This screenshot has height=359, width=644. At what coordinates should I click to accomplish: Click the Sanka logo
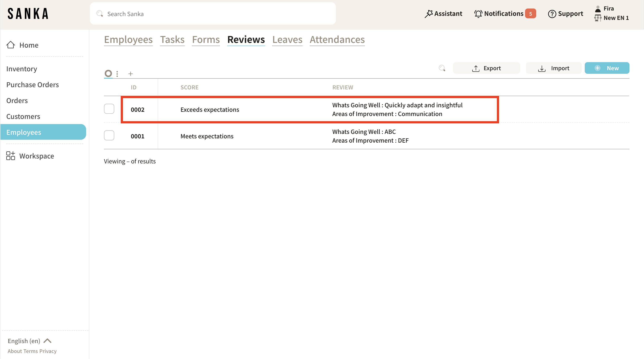tap(28, 13)
